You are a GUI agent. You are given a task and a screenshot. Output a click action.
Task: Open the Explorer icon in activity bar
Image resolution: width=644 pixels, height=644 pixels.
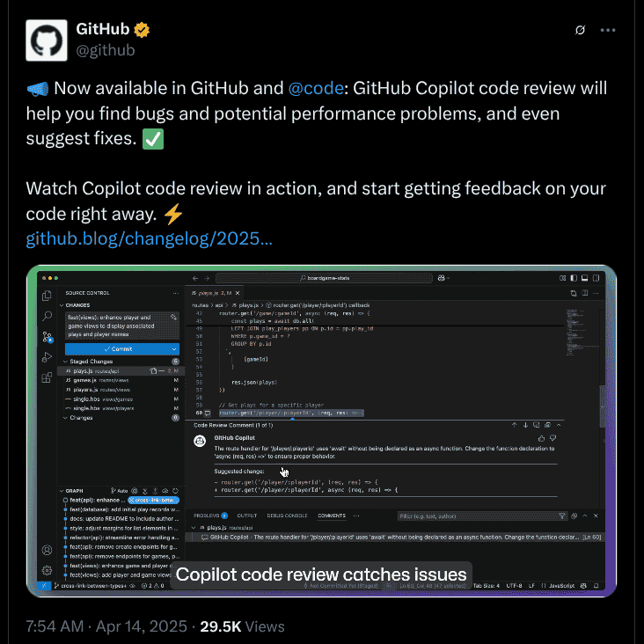[x=47, y=296]
